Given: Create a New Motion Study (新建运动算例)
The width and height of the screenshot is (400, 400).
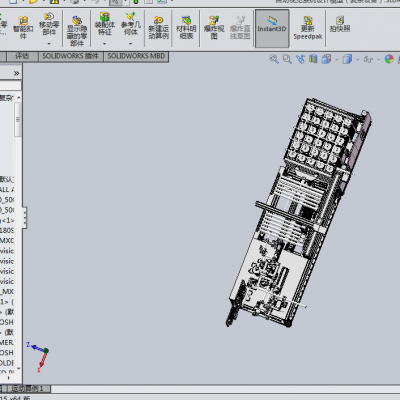Looking at the screenshot, I should pos(159,28).
